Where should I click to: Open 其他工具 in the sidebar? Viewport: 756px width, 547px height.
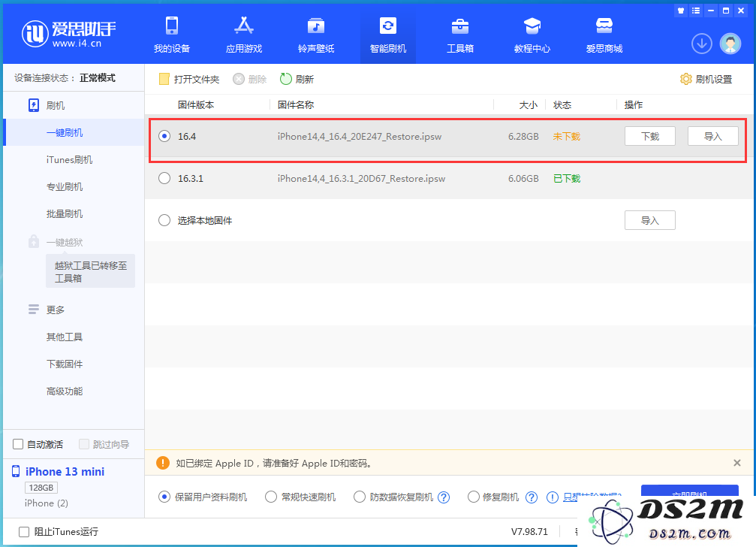tap(65, 337)
